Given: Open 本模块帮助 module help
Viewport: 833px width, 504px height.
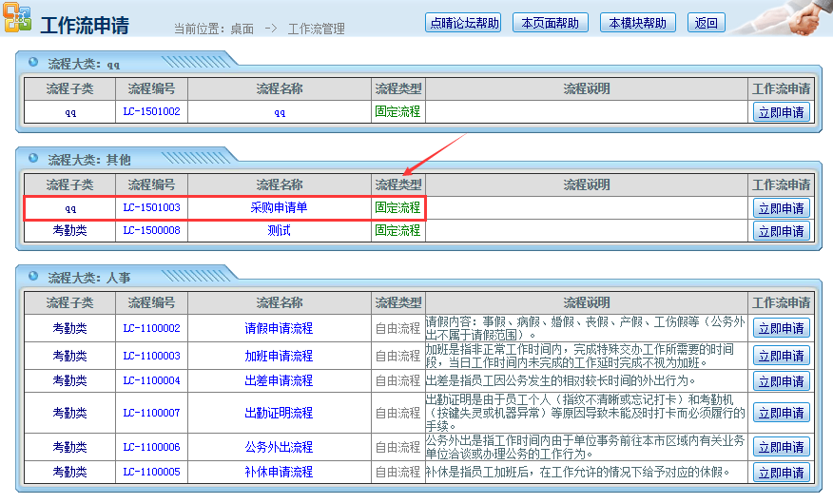Looking at the screenshot, I should tap(637, 23).
